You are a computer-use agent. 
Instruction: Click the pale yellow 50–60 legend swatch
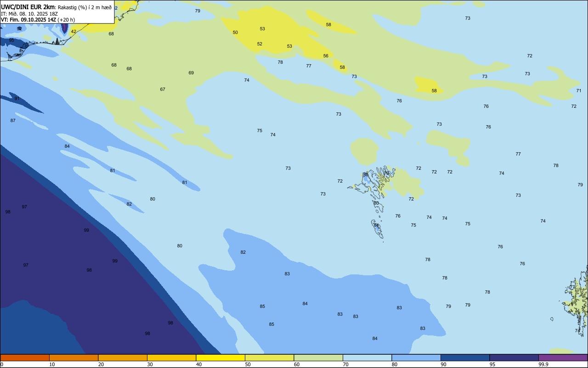tap(269, 357)
